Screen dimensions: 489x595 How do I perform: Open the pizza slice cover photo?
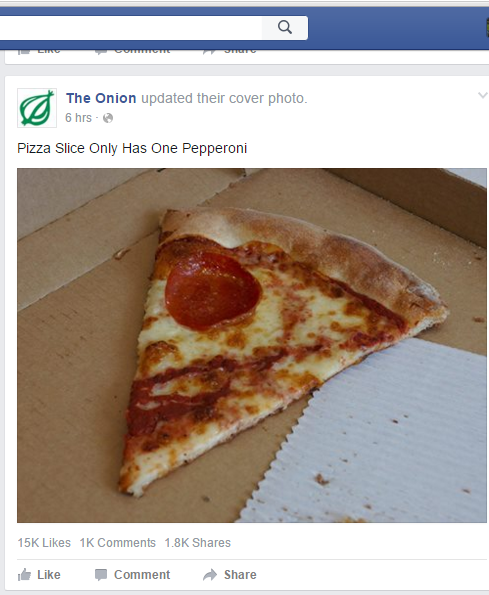252,345
